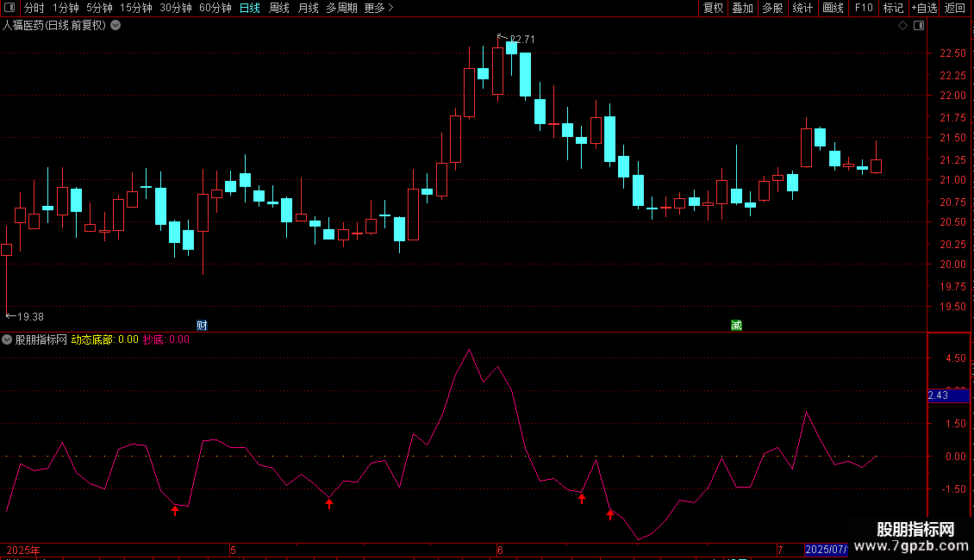Open dropdown next to 人福医药 title

pyautogui.click(x=116, y=26)
